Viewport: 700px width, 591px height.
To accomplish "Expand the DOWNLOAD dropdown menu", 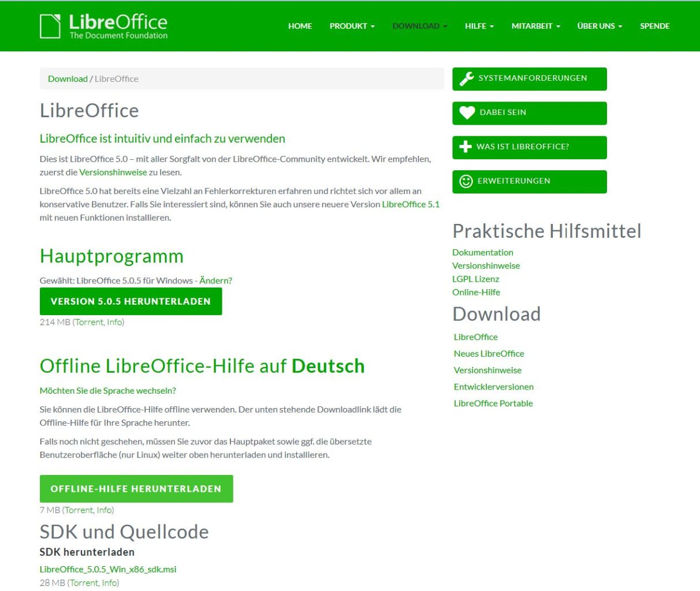I will 420,26.
